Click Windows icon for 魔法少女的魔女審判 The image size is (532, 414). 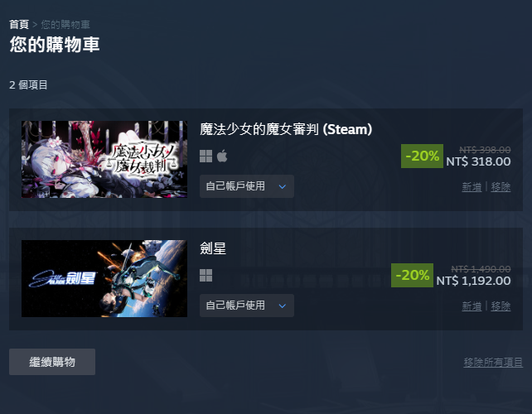pos(206,156)
